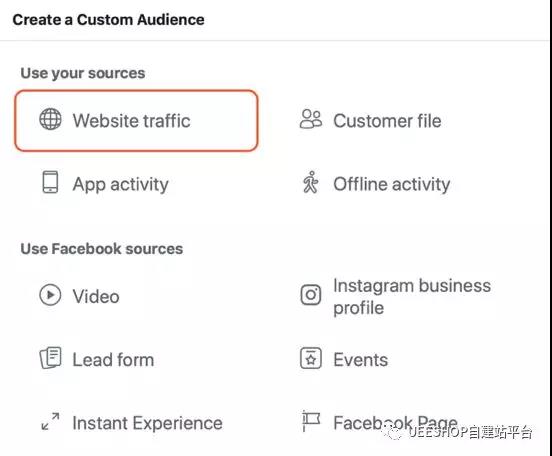
Task: Click the walking person Offline activity icon
Action: [x=310, y=182]
